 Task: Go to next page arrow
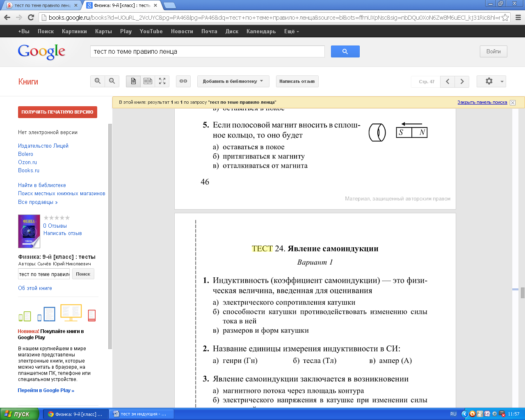pos(462,82)
